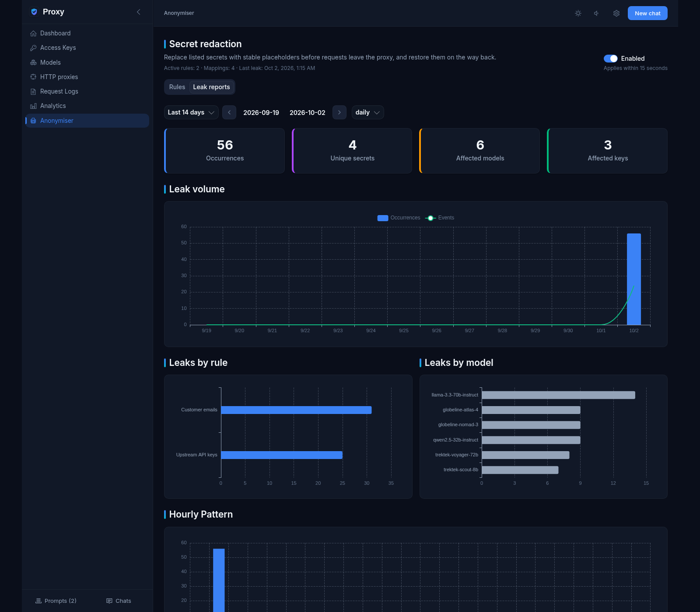Disable the secret redaction Enabled switch
700x612 pixels.
[610, 59]
